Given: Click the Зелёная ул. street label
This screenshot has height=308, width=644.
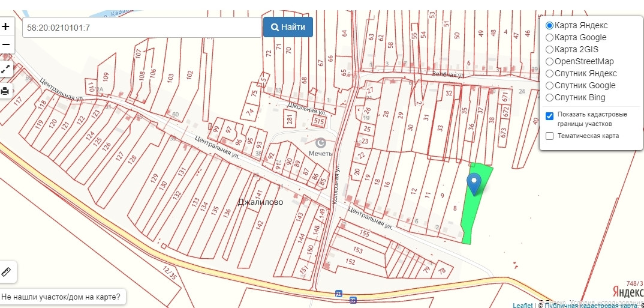Looking at the screenshot, I should 449,75.
